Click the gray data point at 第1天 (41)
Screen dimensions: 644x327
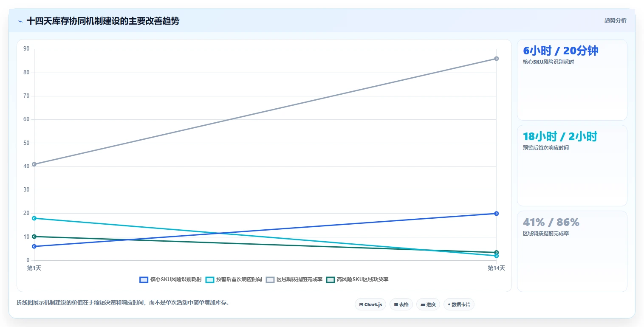point(34,164)
